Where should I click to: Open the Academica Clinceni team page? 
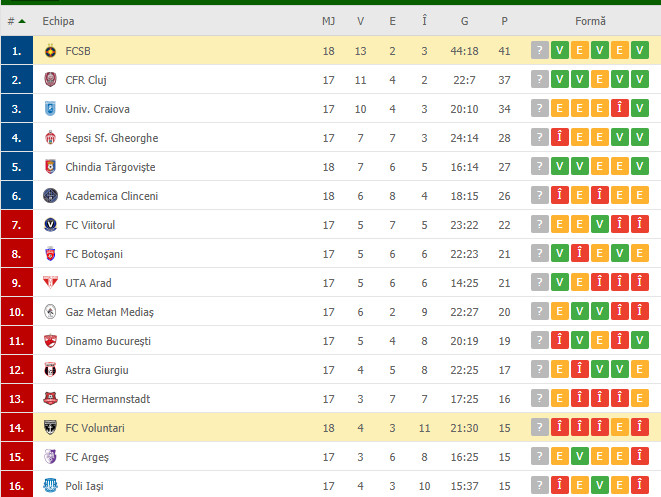click(x=111, y=196)
